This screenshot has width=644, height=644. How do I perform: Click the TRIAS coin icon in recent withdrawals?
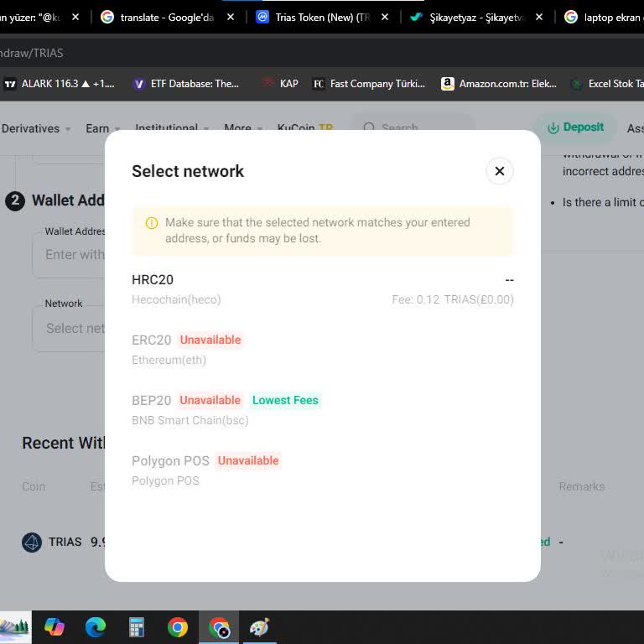[x=32, y=543]
